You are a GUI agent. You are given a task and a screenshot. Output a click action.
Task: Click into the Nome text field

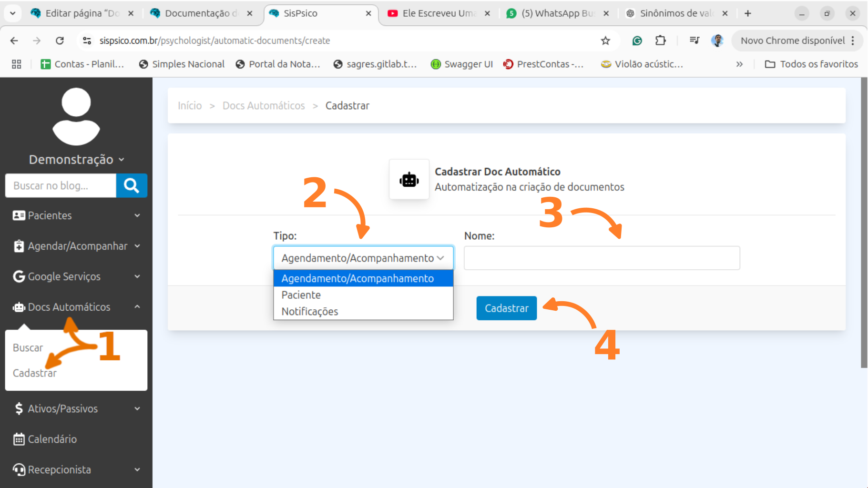pos(602,258)
